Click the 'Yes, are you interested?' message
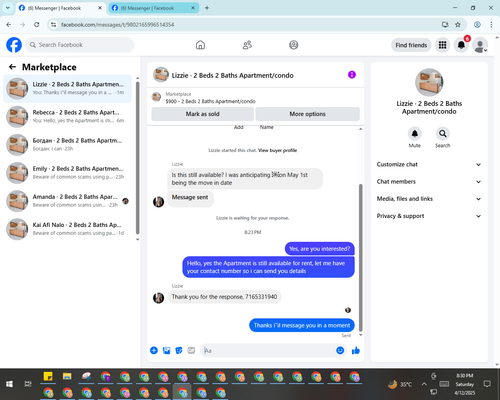The image size is (500, 400). click(319, 249)
